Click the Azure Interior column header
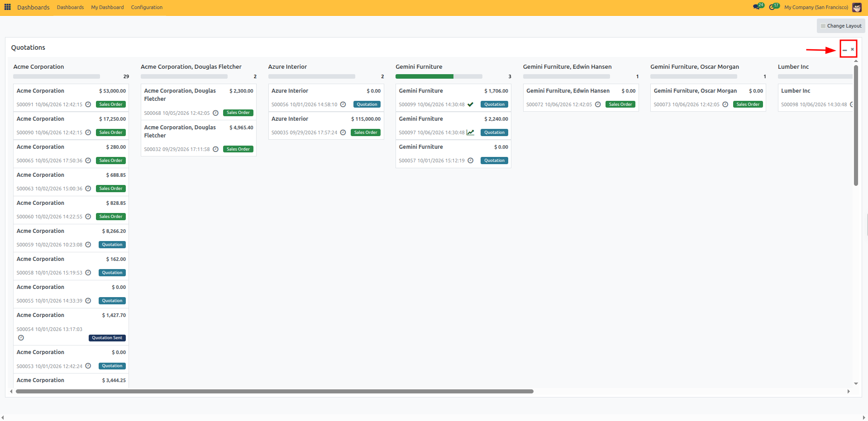The height and width of the screenshot is (421, 868). pyautogui.click(x=287, y=66)
